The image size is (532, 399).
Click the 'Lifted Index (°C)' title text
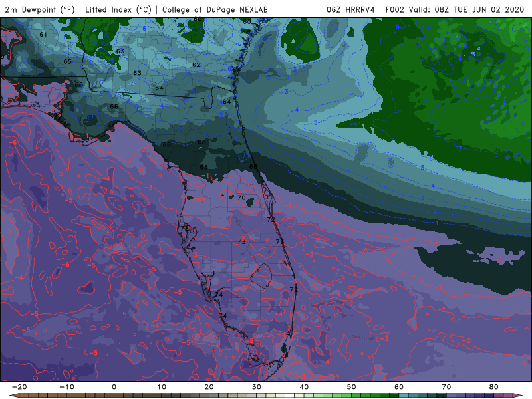tap(118, 9)
